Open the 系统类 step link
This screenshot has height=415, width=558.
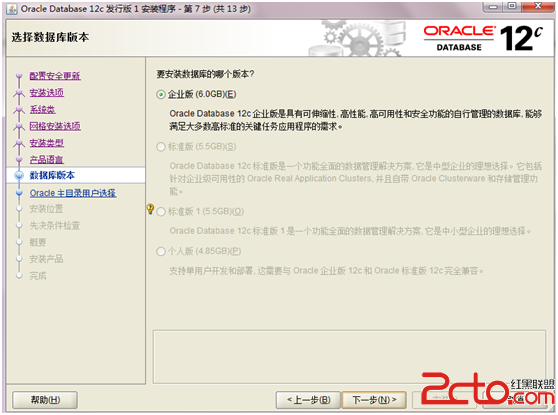click(x=42, y=109)
